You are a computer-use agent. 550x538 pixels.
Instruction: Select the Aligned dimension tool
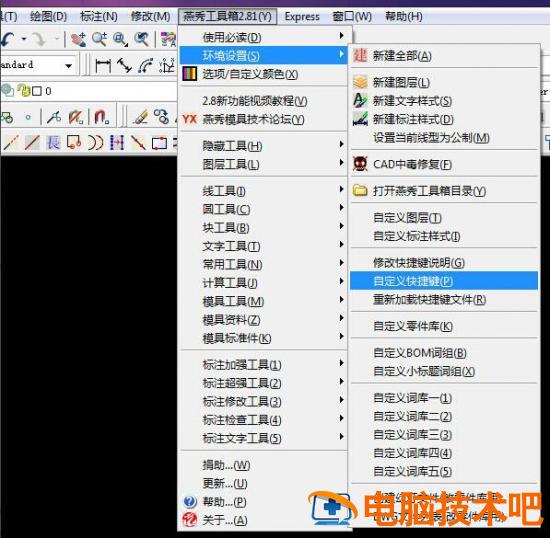coord(124,65)
